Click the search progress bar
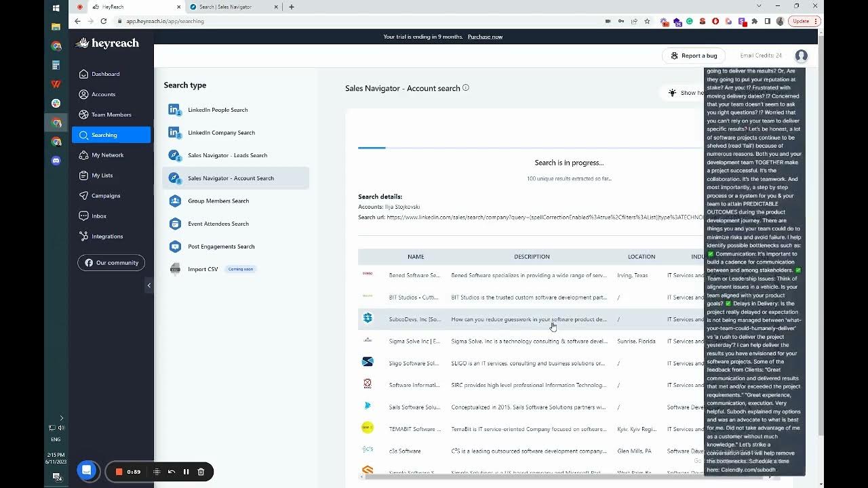The image size is (868, 488). pyautogui.click(x=531, y=148)
